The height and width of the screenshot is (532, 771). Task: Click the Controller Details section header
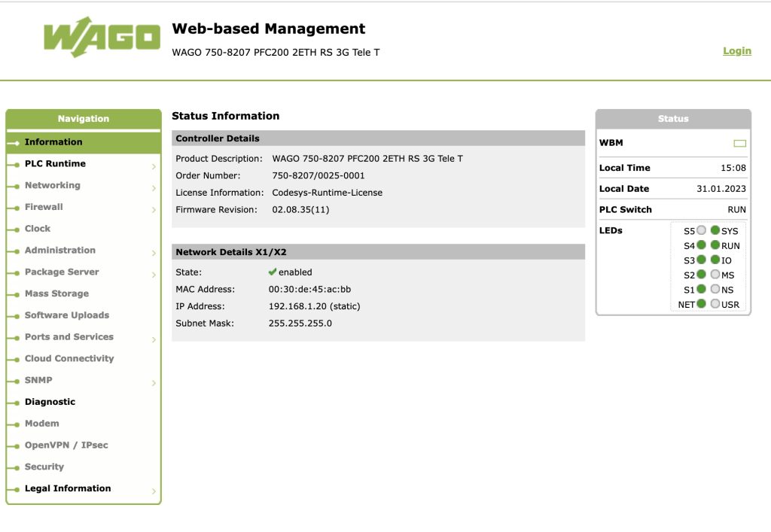pyautogui.click(x=378, y=138)
